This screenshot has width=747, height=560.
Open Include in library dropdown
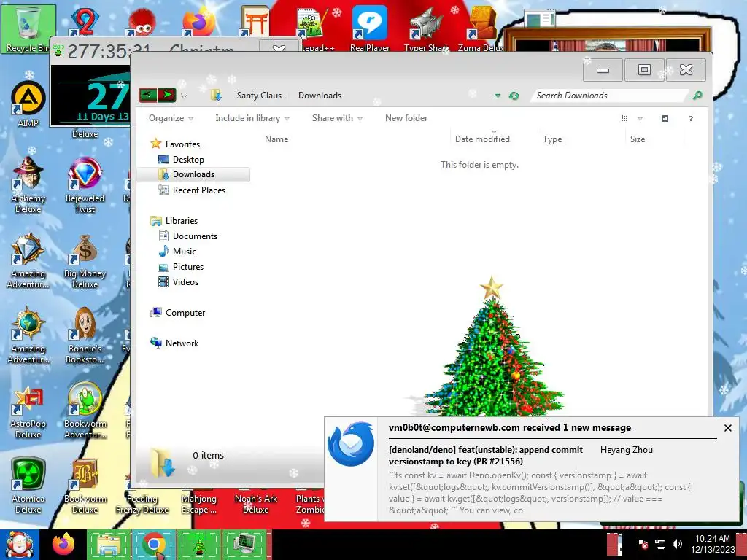click(x=252, y=118)
